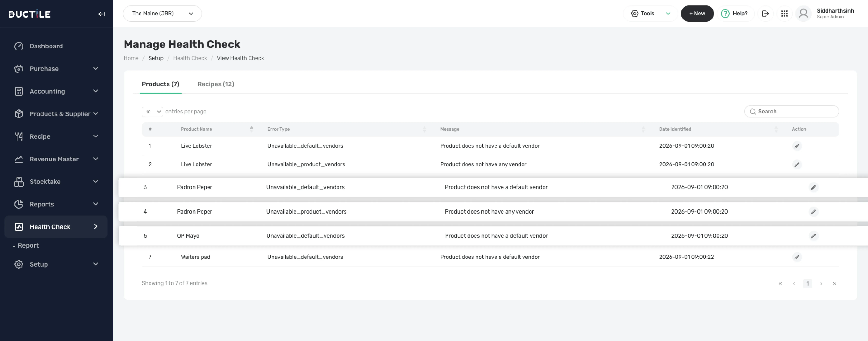Expand the Recipe menu chevron
Image resolution: width=868 pixels, height=341 pixels.
point(96,136)
